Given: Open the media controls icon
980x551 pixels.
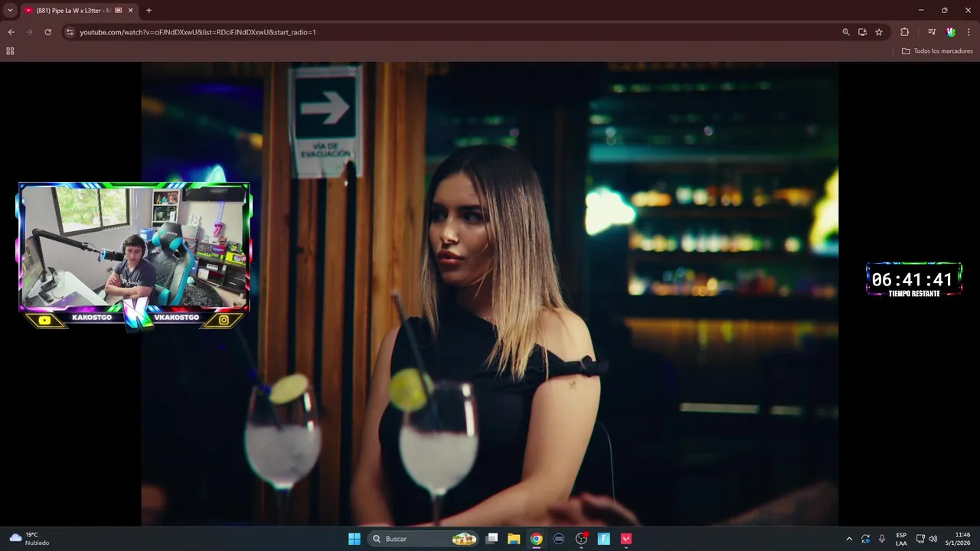Looking at the screenshot, I should (932, 32).
